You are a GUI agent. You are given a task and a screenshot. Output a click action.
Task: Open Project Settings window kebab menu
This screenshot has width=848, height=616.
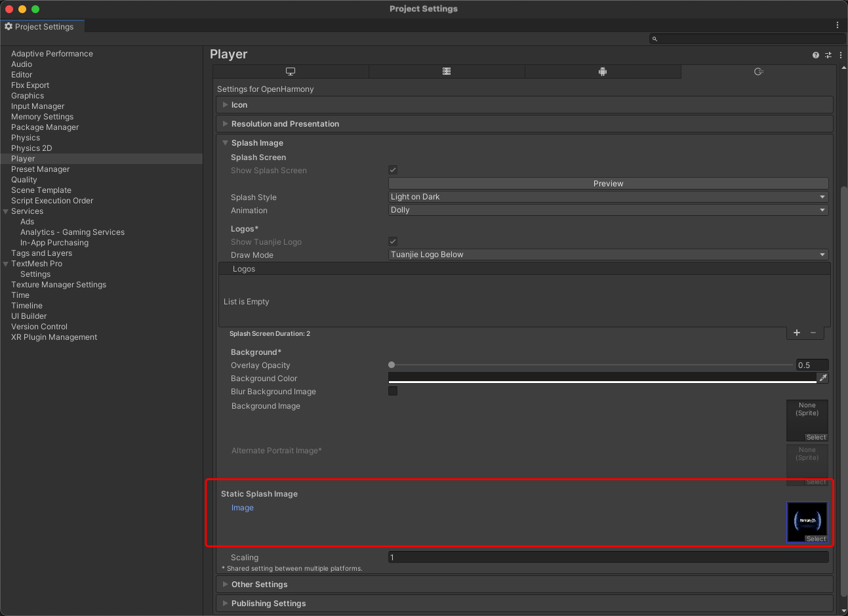(838, 25)
